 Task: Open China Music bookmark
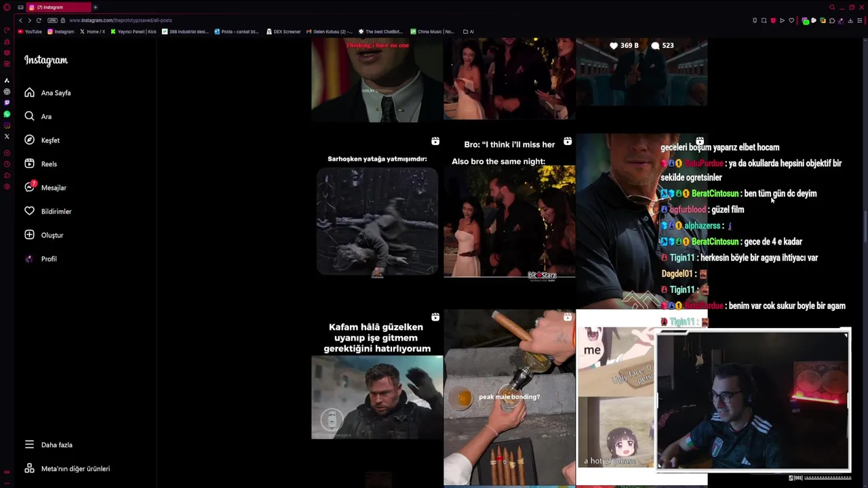(432, 31)
